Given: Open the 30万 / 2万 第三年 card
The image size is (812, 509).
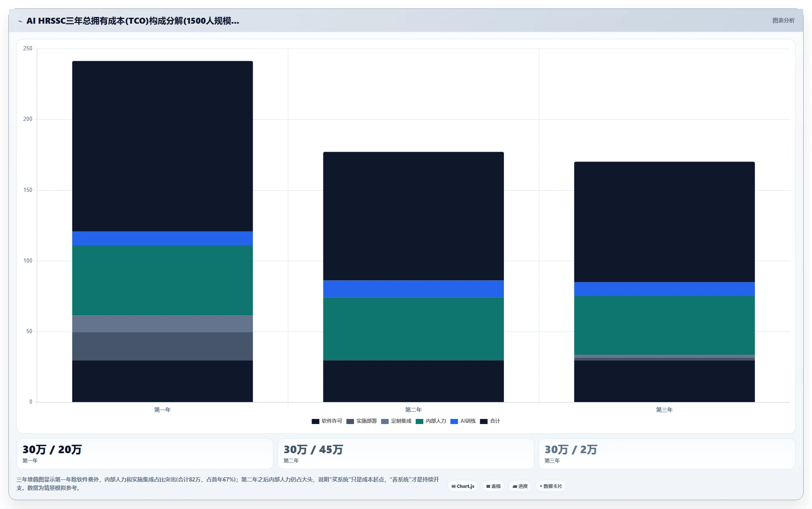Looking at the screenshot, I should pyautogui.click(x=667, y=453).
